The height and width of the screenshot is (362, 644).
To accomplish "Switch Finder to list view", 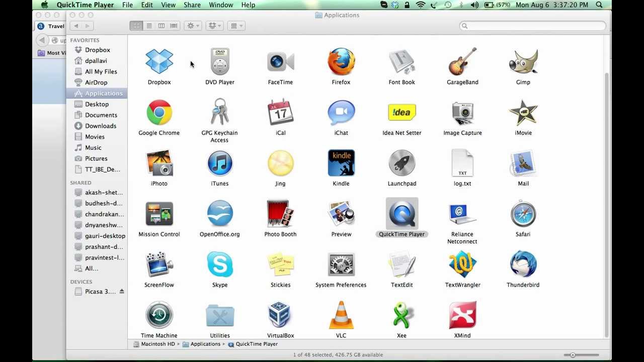I will (149, 26).
